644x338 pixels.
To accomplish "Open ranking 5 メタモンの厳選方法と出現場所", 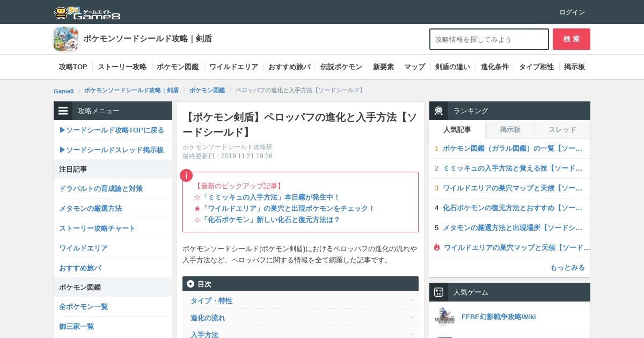I will [x=513, y=227].
